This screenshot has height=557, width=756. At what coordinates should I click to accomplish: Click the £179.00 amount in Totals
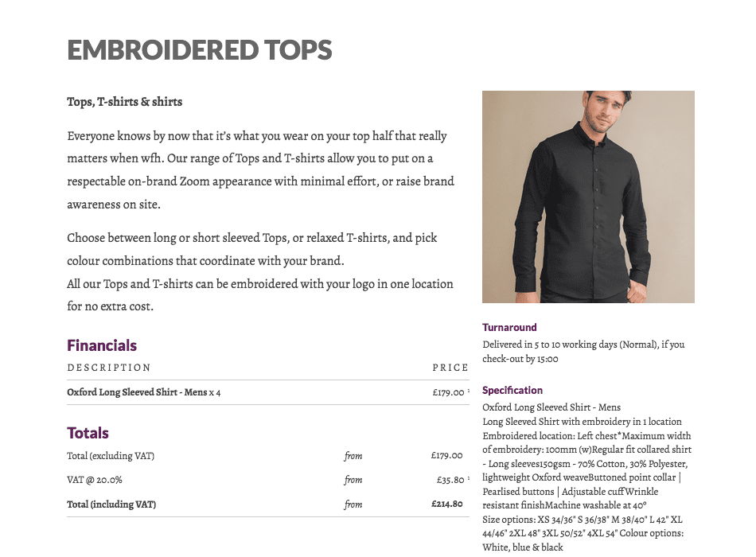447,455
